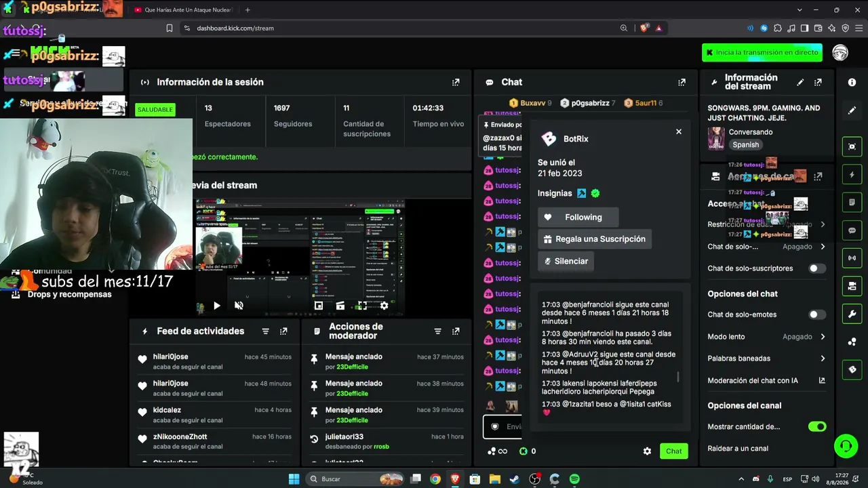Open the browser tab list dropdown arrow
The image size is (868, 488).
point(800,10)
